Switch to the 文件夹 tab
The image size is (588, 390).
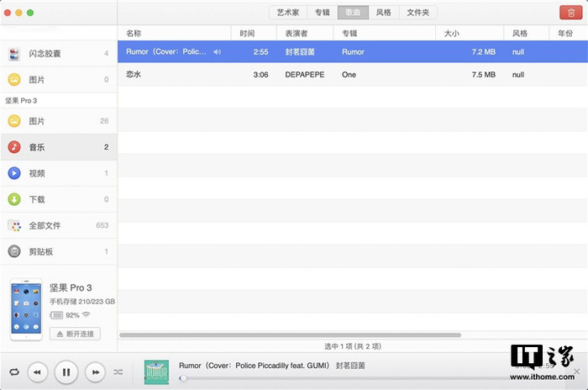pos(417,13)
